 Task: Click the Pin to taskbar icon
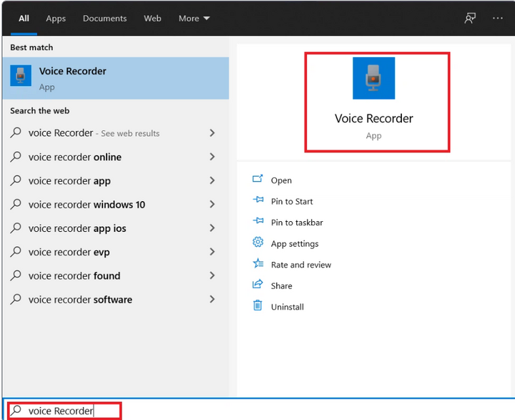tap(257, 222)
